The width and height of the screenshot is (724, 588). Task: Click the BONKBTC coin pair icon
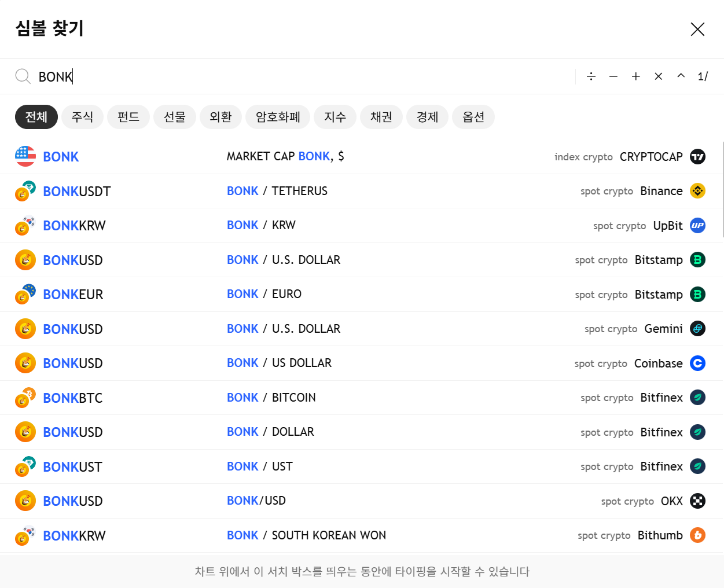(x=25, y=398)
